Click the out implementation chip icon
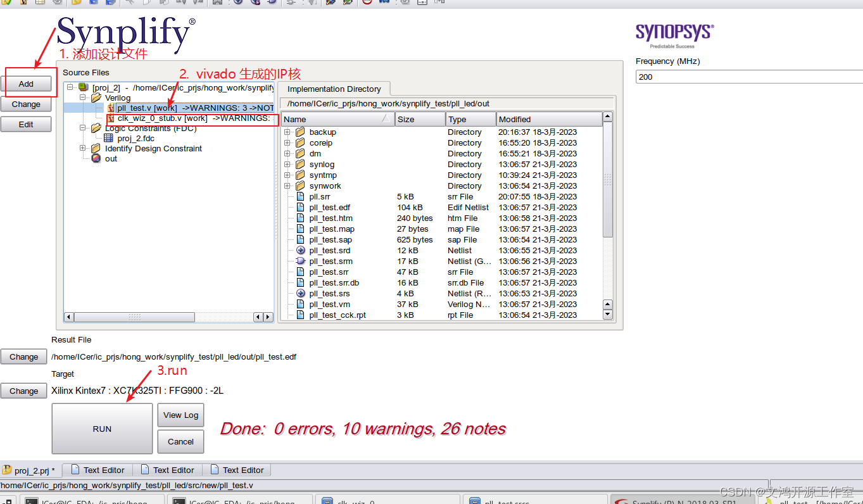This screenshot has height=504, width=863. [96, 159]
